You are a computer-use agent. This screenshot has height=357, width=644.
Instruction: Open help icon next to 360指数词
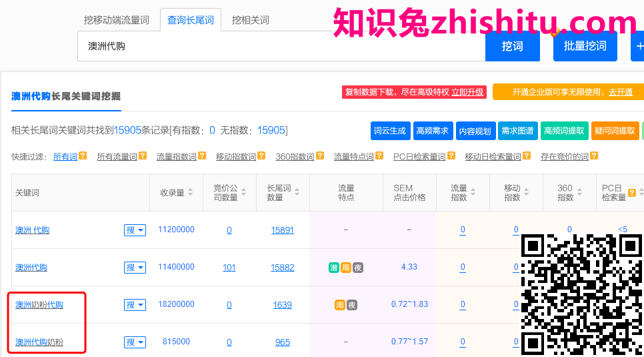320,156
